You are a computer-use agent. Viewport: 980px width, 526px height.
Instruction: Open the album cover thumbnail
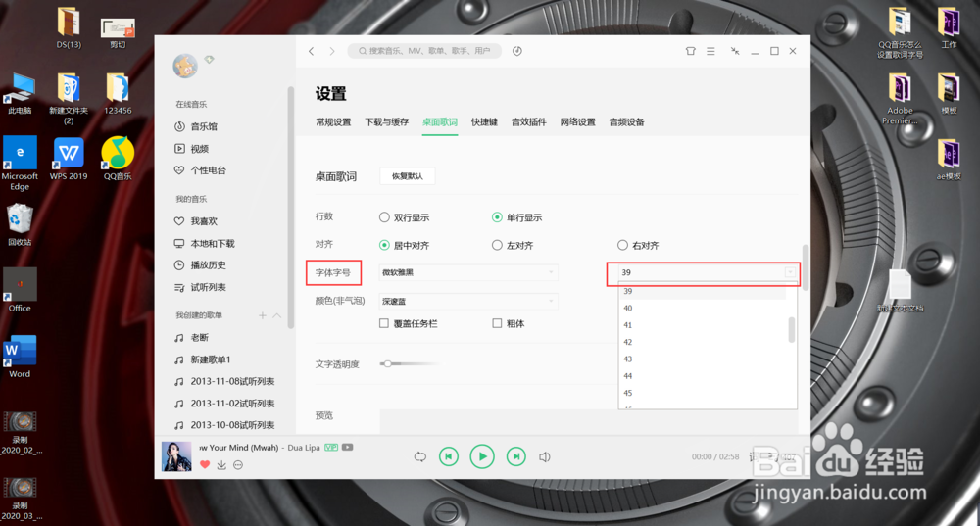coord(176,456)
